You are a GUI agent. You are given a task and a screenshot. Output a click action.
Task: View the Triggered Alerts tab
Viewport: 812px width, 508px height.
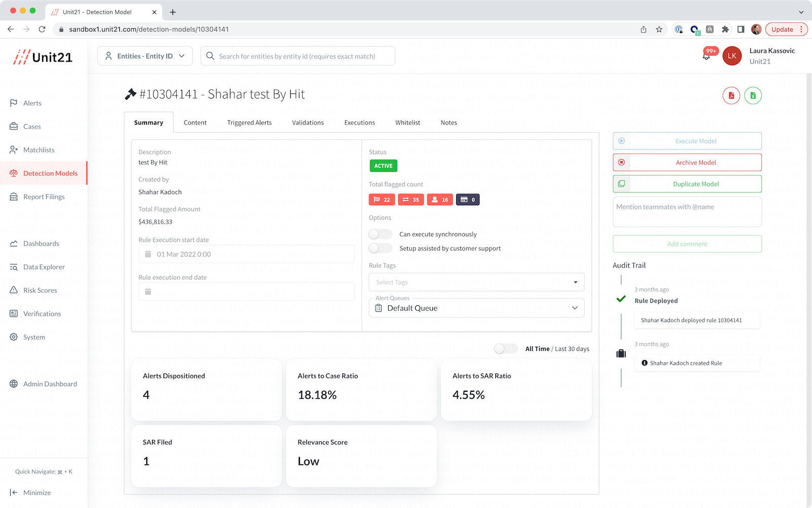(x=249, y=122)
